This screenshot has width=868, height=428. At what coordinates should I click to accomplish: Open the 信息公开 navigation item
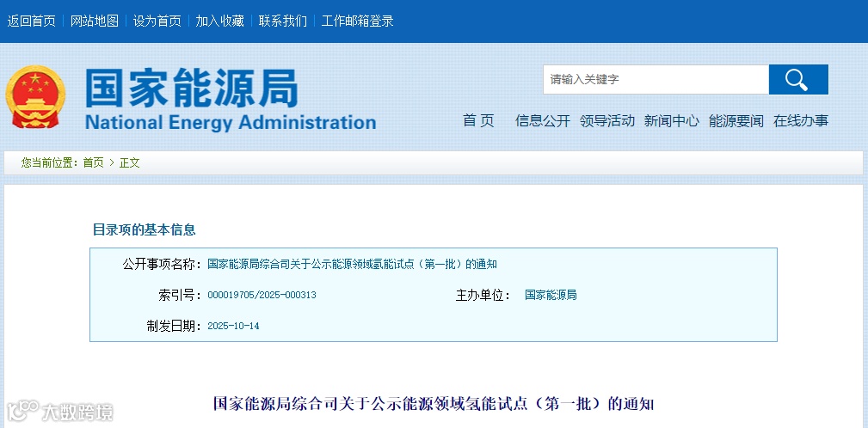click(543, 120)
